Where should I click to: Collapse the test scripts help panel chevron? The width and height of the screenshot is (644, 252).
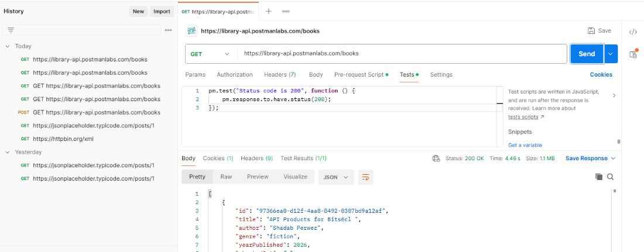614,95
